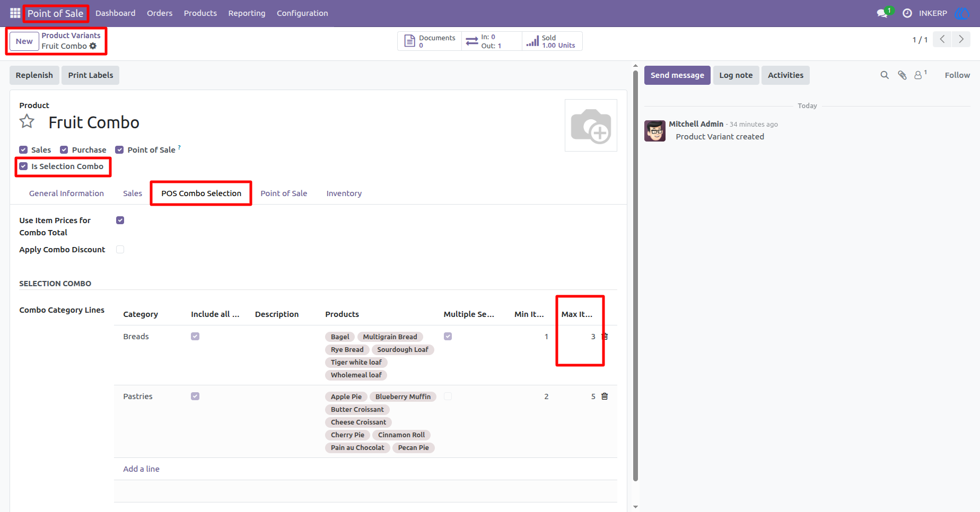
Task: Toggle Is Selection Combo checkbox
Action: [x=23, y=166]
